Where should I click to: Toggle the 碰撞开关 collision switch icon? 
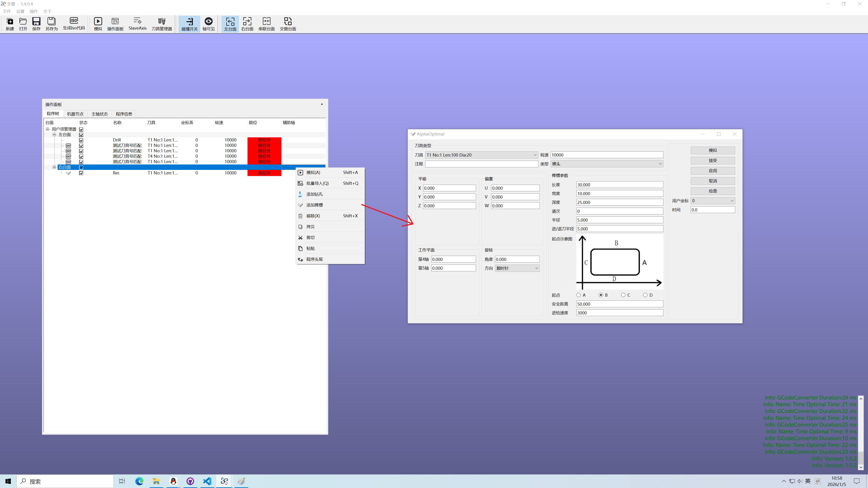[x=189, y=21]
